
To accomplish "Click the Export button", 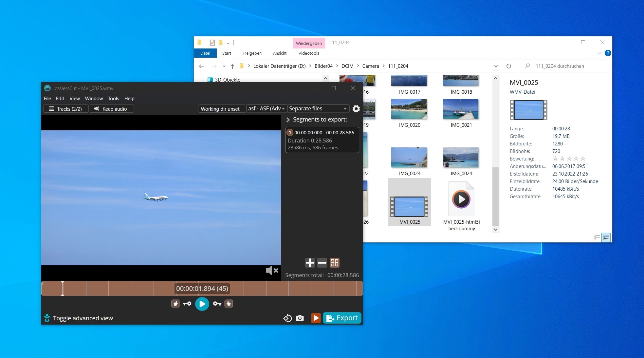I will point(342,318).
